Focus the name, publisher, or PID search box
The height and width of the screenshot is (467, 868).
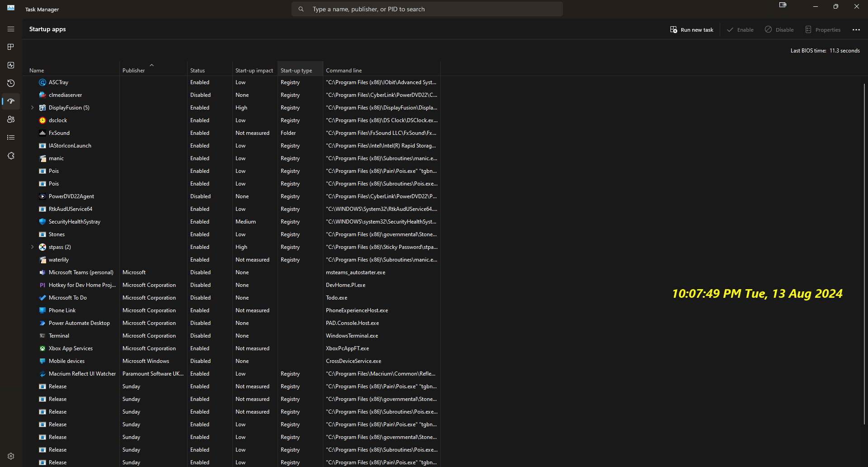point(427,9)
